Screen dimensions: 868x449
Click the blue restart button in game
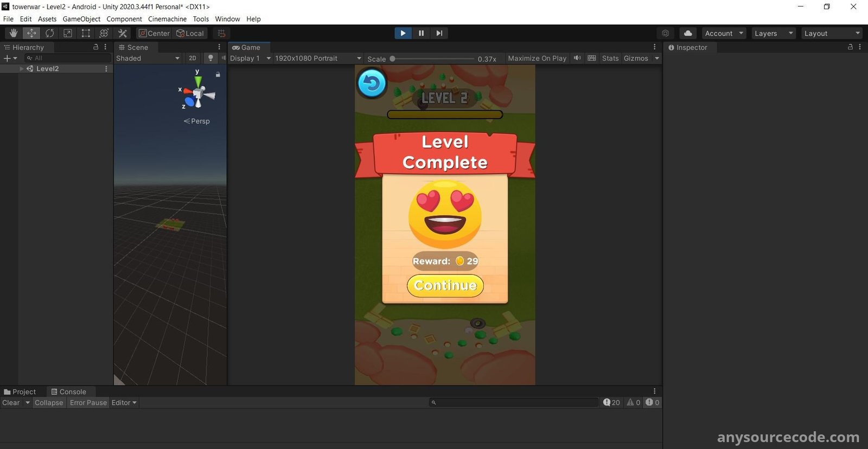(372, 84)
